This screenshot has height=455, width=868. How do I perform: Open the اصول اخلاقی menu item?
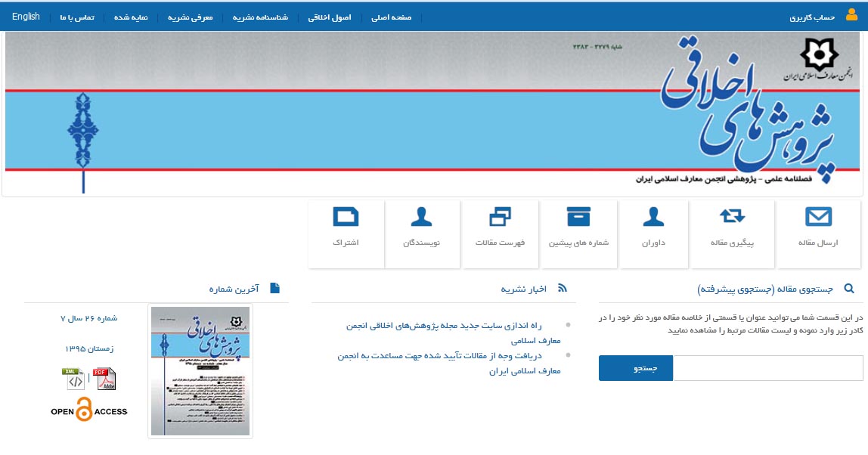(330, 17)
